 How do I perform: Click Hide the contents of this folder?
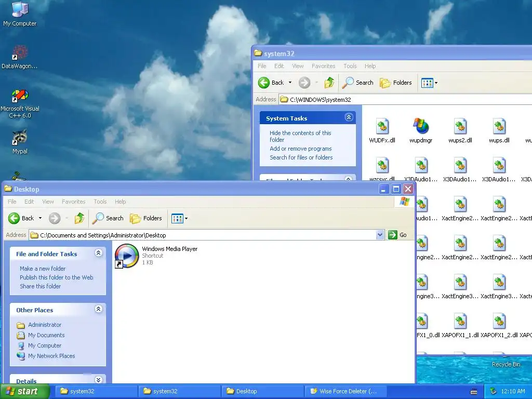[300, 136]
